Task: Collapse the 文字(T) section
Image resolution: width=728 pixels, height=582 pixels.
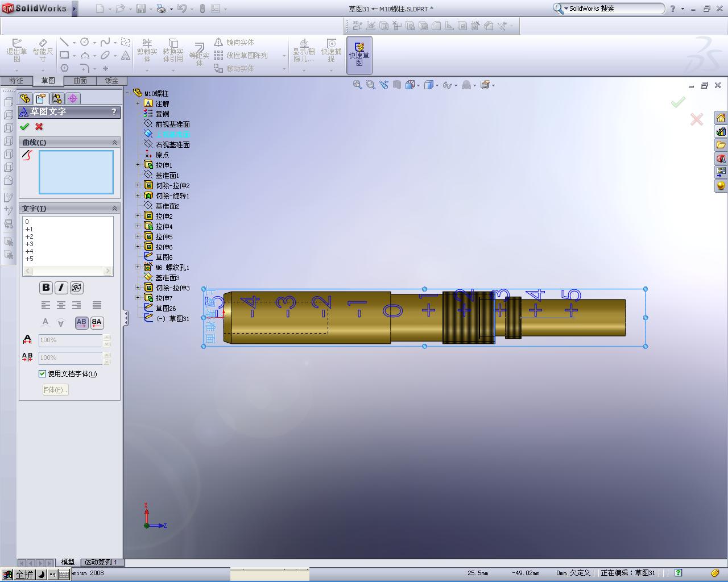Action: click(x=114, y=209)
